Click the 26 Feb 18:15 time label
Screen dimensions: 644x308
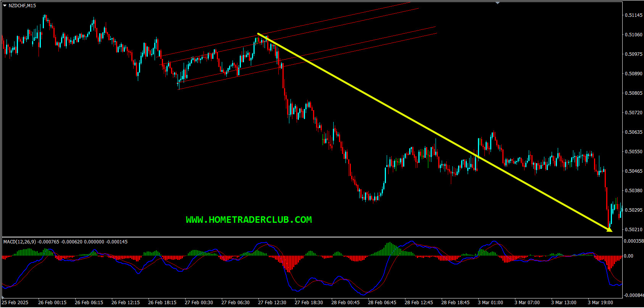(162, 303)
